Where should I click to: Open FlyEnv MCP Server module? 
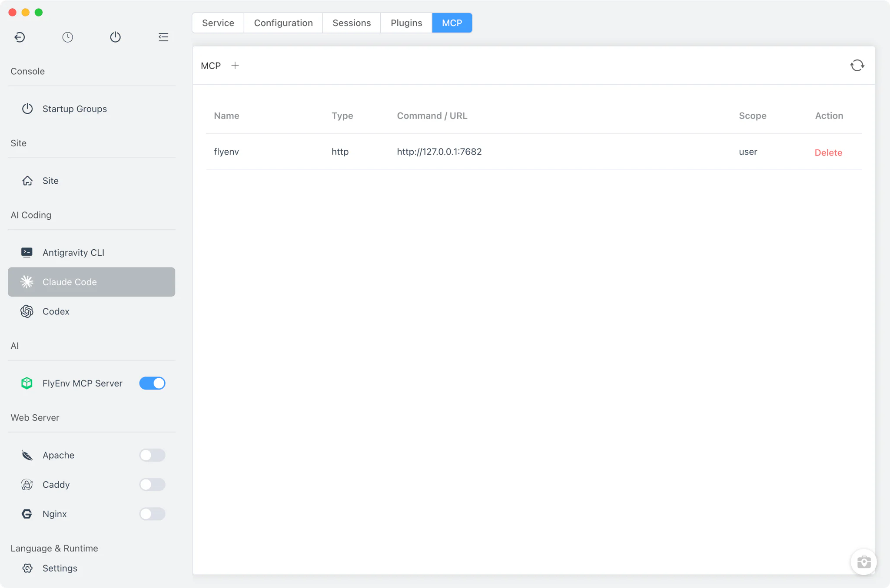pos(82,383)
